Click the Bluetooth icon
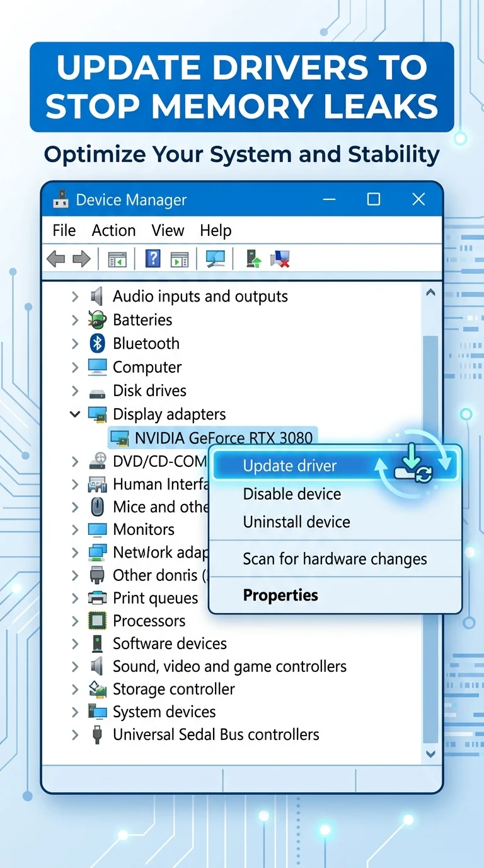Image resolution: width=484 pixels, height=868 pixels. (x=97, y=343)
